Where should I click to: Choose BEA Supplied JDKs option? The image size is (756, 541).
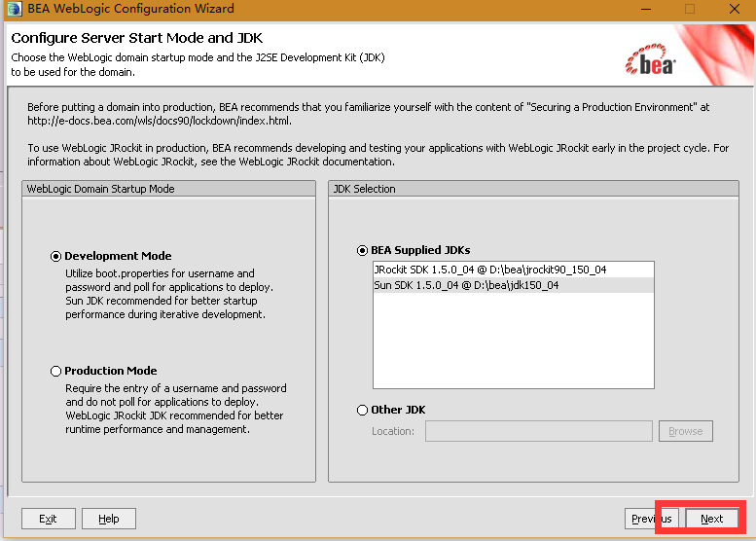coord(362,250)
